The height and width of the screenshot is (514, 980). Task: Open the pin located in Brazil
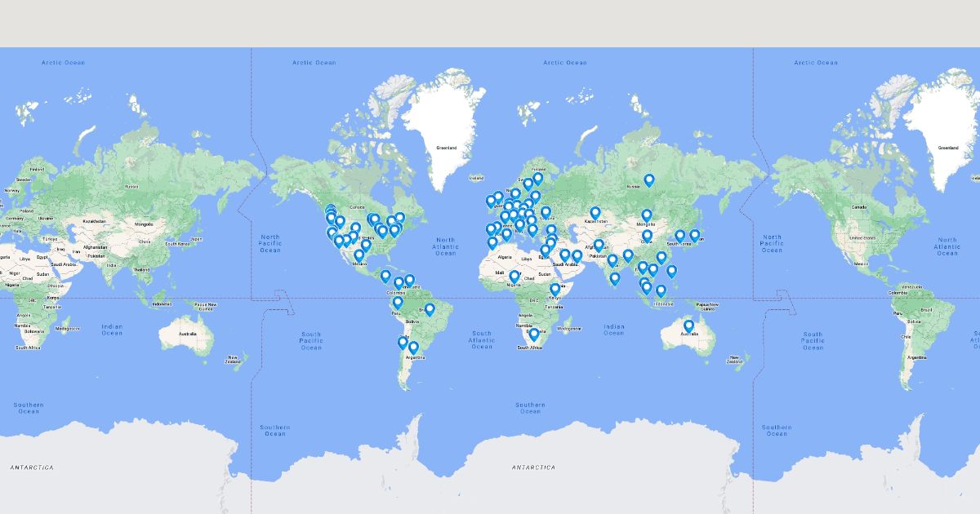coord(430,309)
